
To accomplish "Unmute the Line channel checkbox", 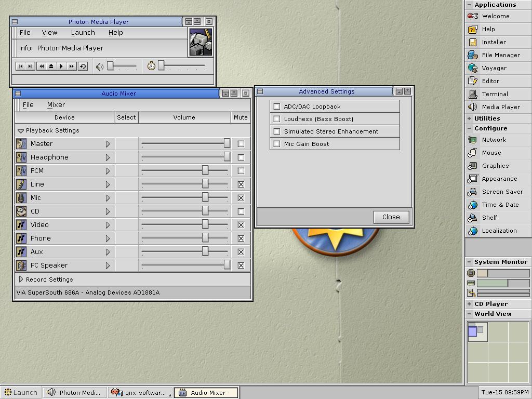I will coord(241,184).
